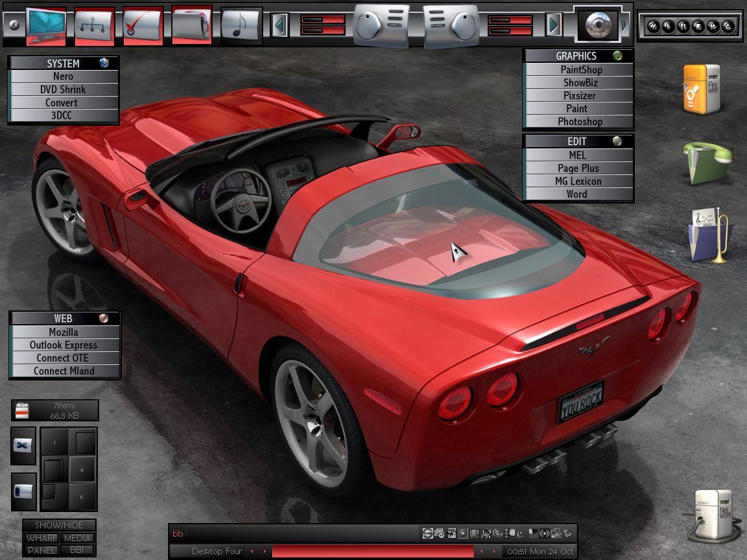
Task: Click the tray checkmark icon
Action: (x=438, y=533)
